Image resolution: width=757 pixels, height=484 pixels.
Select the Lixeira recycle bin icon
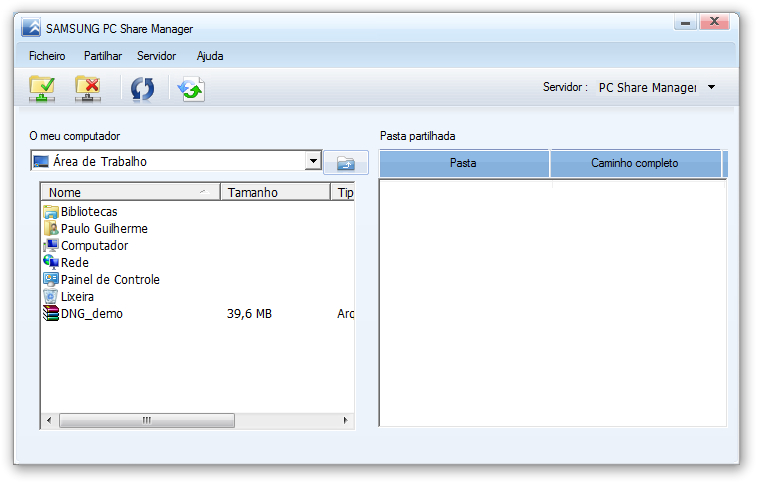51,296
